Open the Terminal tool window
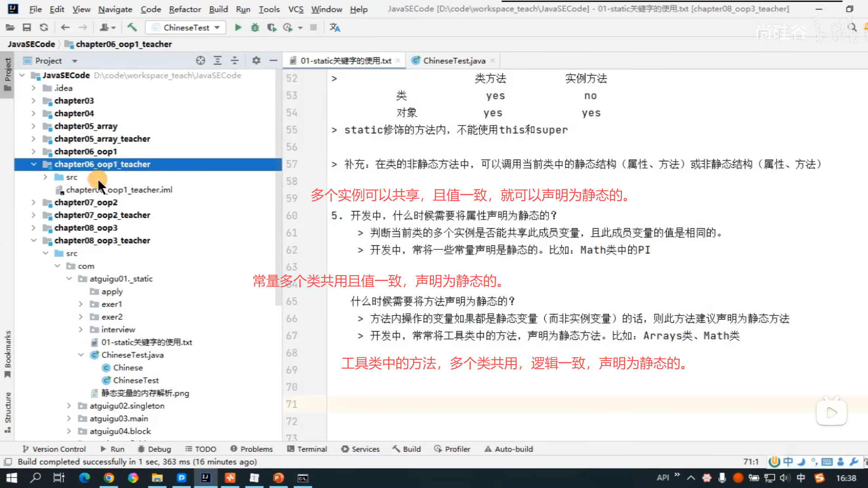Image resolution: width=868 pixels, height=488 pixels. pos(307,449)
